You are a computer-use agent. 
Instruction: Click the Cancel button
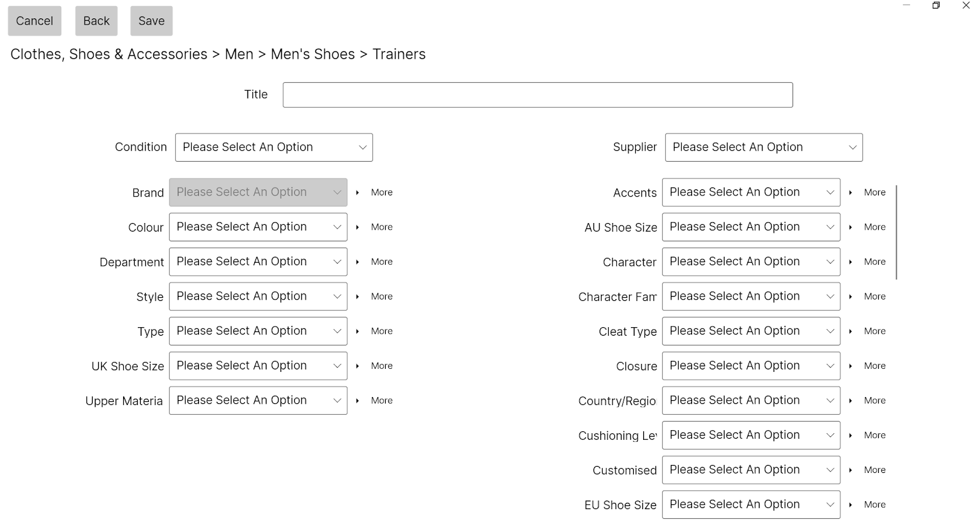[34, 21]
